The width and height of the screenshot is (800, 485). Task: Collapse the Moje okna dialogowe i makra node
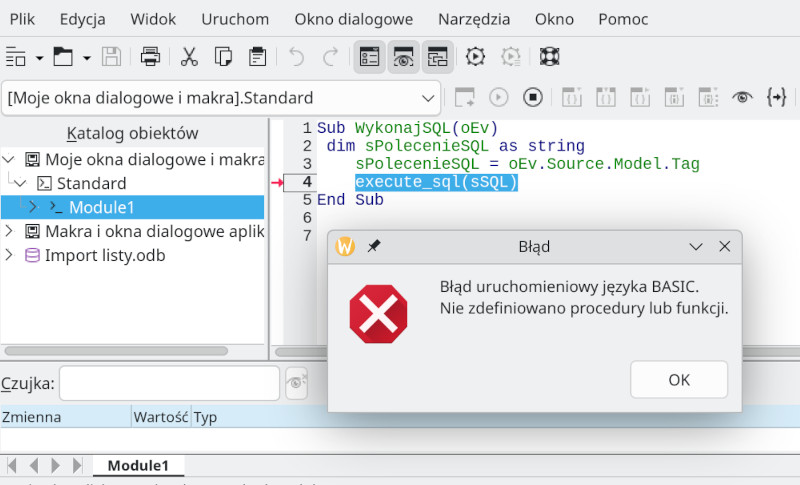10,159
